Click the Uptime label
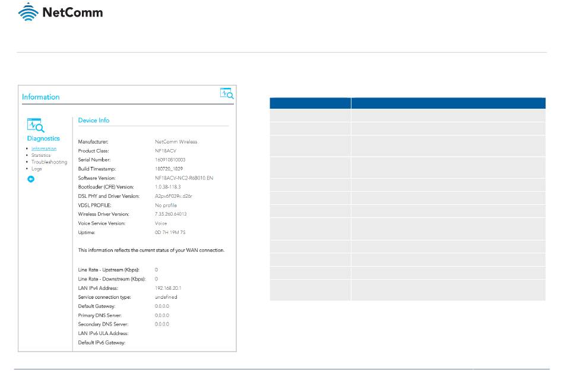The image size is (564, 392). (87, 233)
